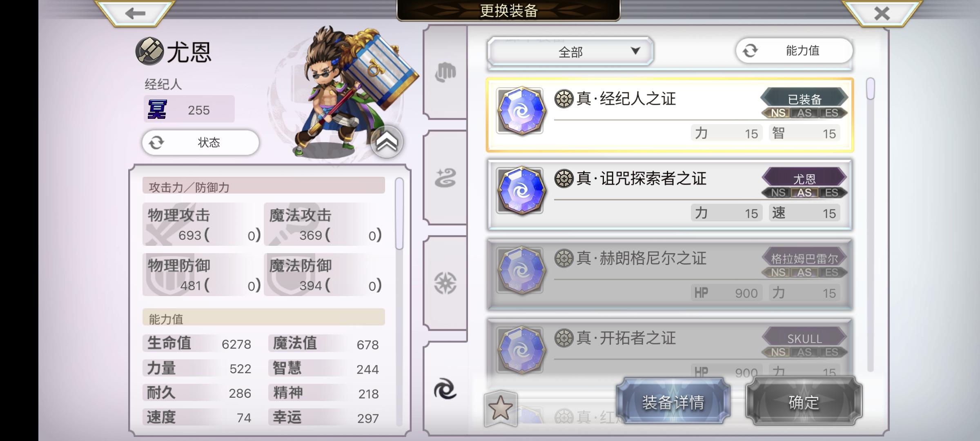Toggle the 能力值 sort switch
This screenshot has width=980, height=441.
click(x=794, y=51)
